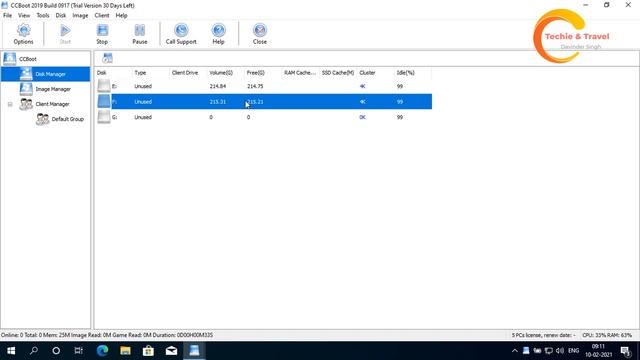
Task: Open the Windows Start menu
Action: coord(11,351)
